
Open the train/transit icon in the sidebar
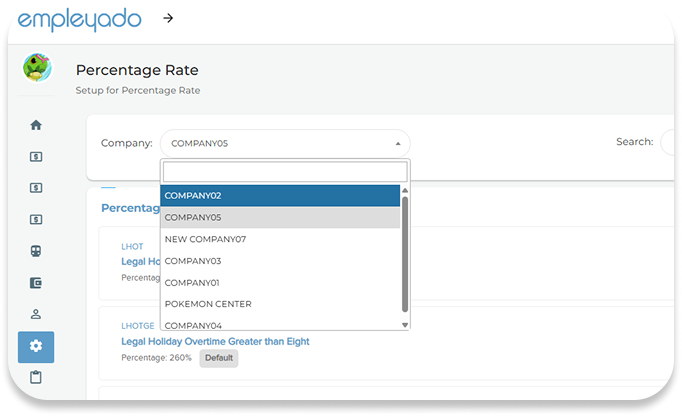pyautogui.click(x=36, y=251)
